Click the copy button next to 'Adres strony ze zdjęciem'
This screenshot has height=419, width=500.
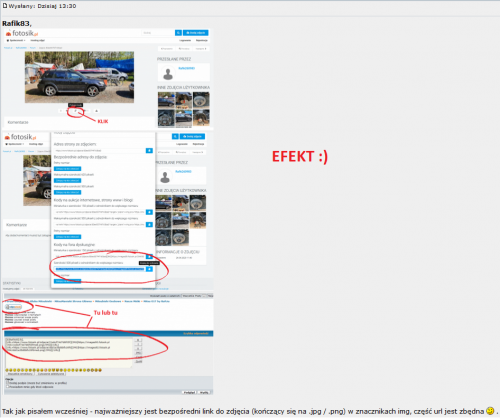[x=149, y=151]
